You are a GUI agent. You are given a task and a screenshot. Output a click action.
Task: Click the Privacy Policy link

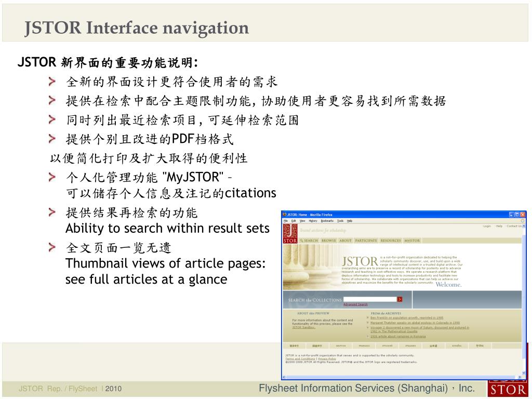[x=327, y=358]
